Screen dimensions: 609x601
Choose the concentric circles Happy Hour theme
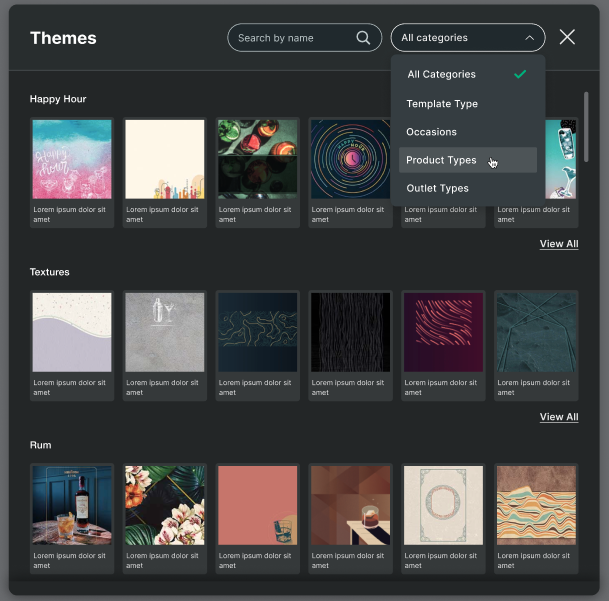point(350,160)
